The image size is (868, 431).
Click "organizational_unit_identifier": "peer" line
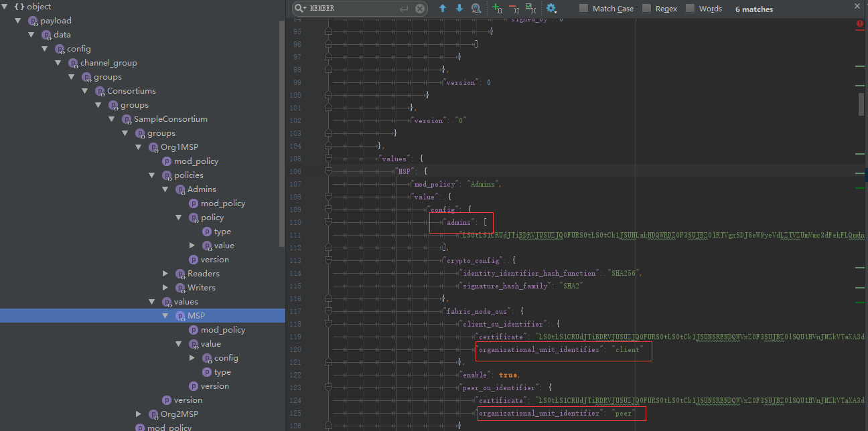[x=557, y=413]
